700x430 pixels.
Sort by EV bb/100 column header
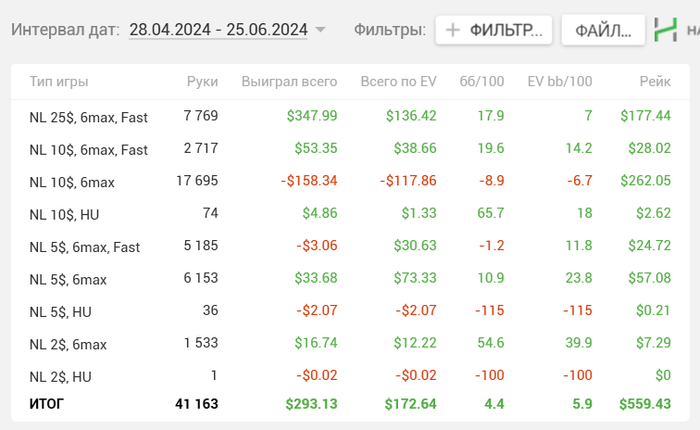pos(559,81)
